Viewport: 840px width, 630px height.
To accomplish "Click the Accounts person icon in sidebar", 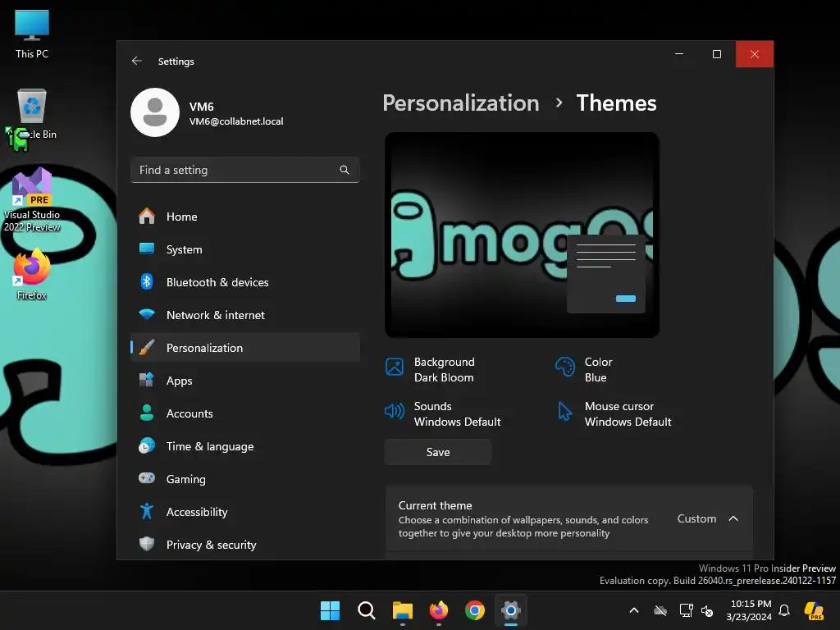I will (146, 413).
